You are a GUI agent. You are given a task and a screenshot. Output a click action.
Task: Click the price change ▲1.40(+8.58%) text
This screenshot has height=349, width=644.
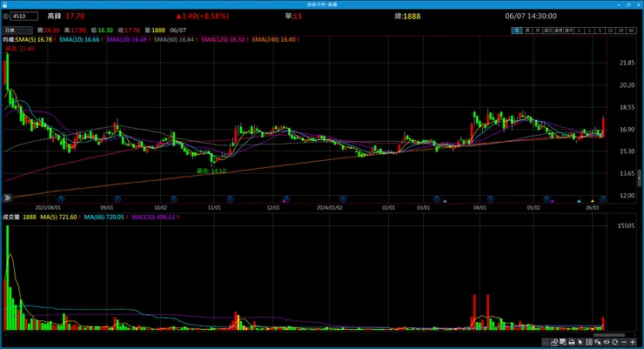[202, 16]
